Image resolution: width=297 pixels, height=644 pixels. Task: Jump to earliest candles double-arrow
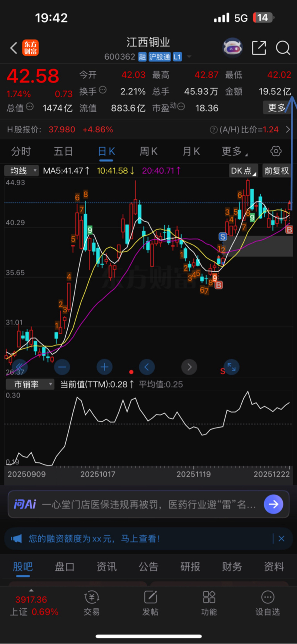19,367
